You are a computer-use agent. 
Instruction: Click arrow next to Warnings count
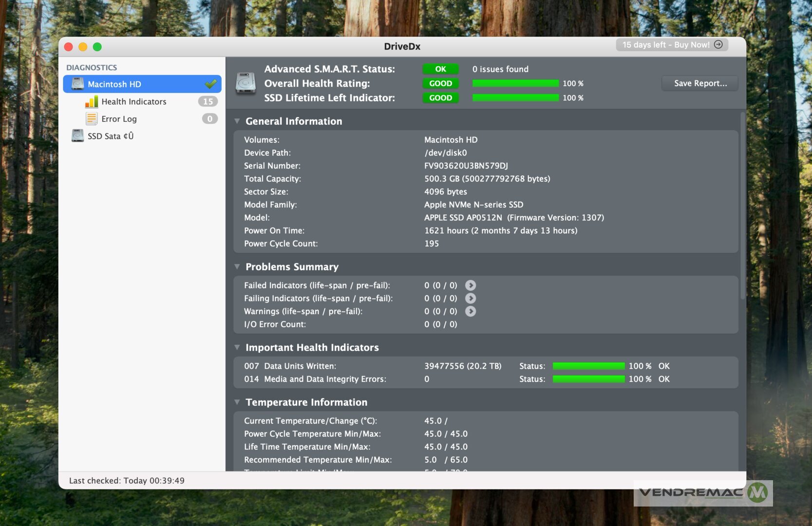[x=470, y=312]
